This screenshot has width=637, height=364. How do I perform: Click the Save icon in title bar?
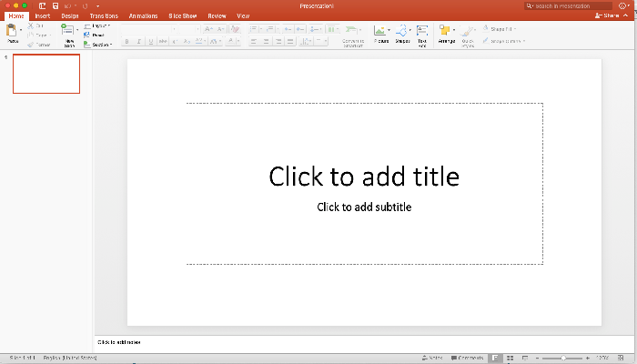click(56, 5)
